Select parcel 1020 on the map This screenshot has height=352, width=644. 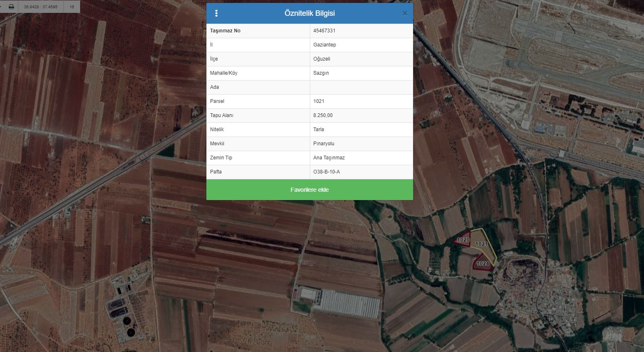click(x=463, y=240)
